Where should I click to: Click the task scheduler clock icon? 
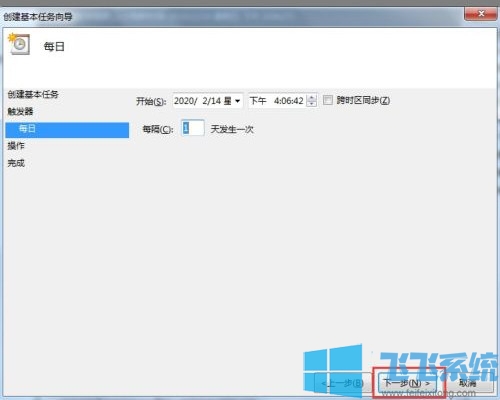coord(19,44)
